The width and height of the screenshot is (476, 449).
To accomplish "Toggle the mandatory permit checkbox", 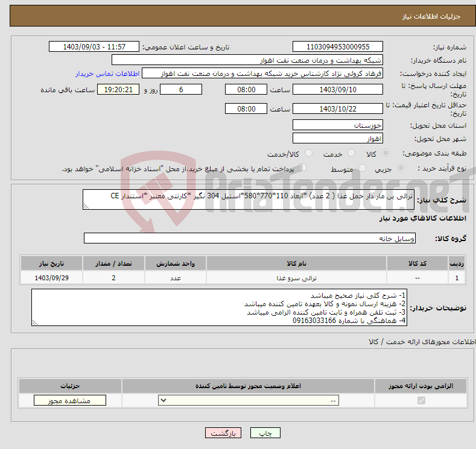I will coord(421,401).
